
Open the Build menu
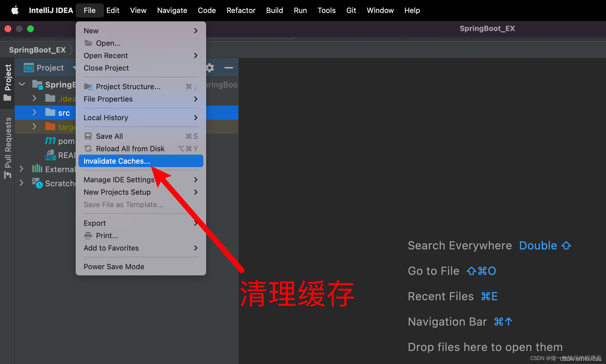274,10
